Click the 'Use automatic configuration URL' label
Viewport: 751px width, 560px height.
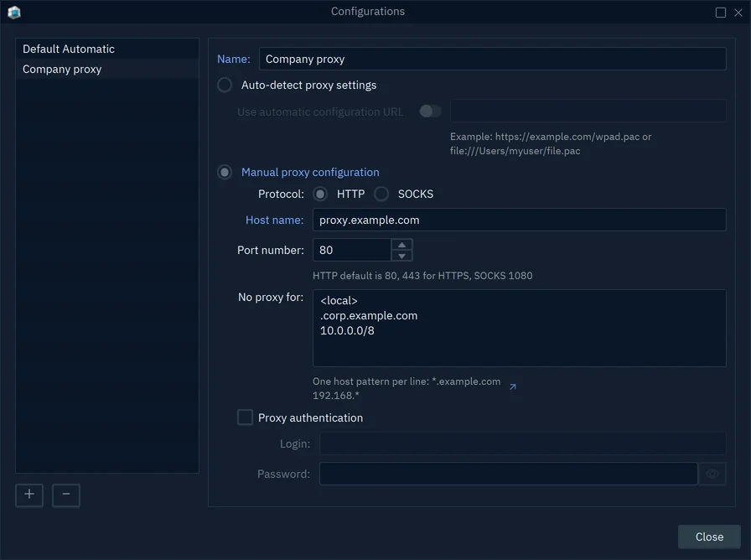pos(320,111)
